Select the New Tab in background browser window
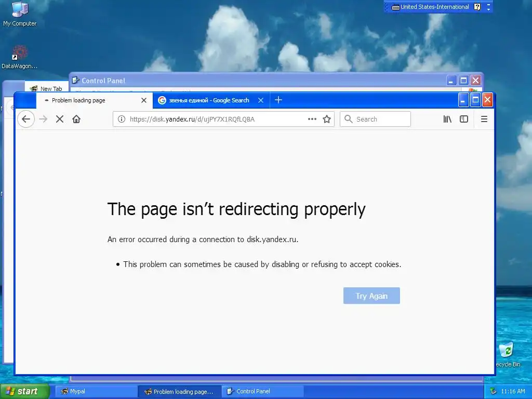 47,88
